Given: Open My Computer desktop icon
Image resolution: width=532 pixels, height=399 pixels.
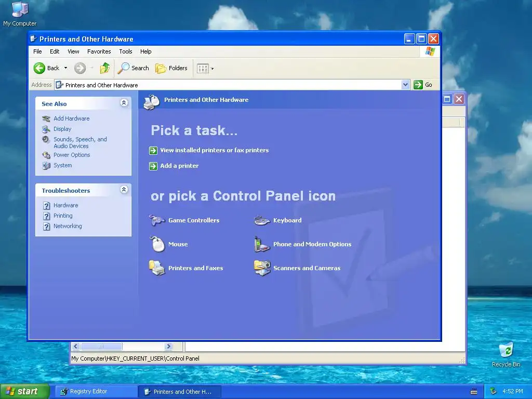Looking at the screenshot, I should click(x=20, y=14).
